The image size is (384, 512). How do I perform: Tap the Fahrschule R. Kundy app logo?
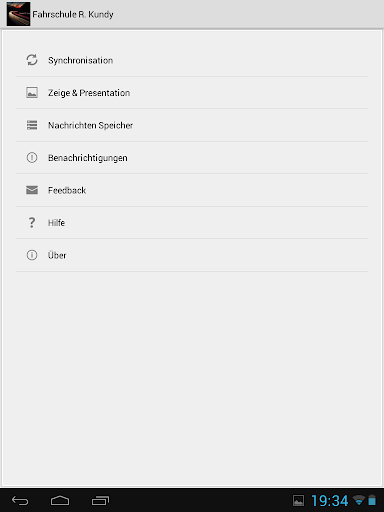(x=18, y=14)
